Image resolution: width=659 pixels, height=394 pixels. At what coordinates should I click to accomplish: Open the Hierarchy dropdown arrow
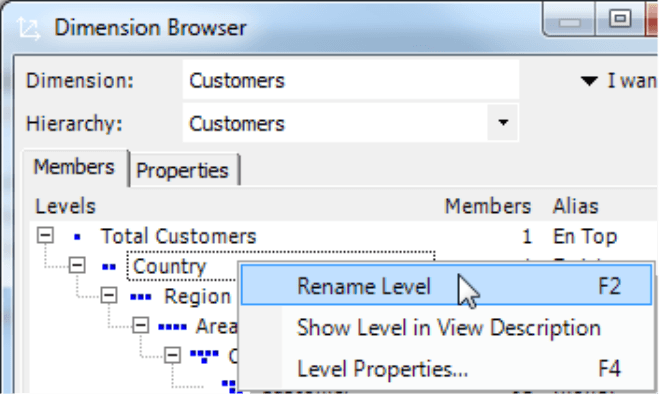tap(503, 123)
